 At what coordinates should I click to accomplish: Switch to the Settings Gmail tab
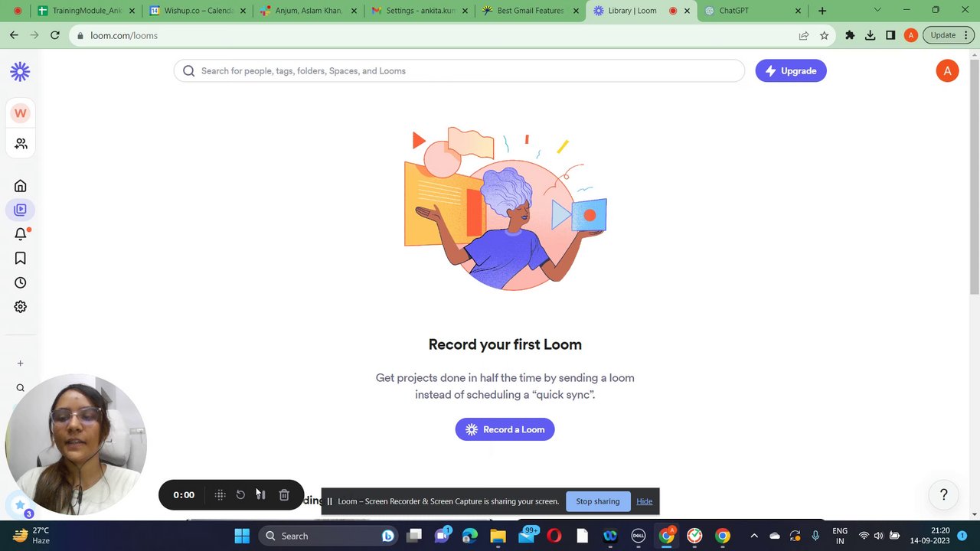tap(420, 11)
